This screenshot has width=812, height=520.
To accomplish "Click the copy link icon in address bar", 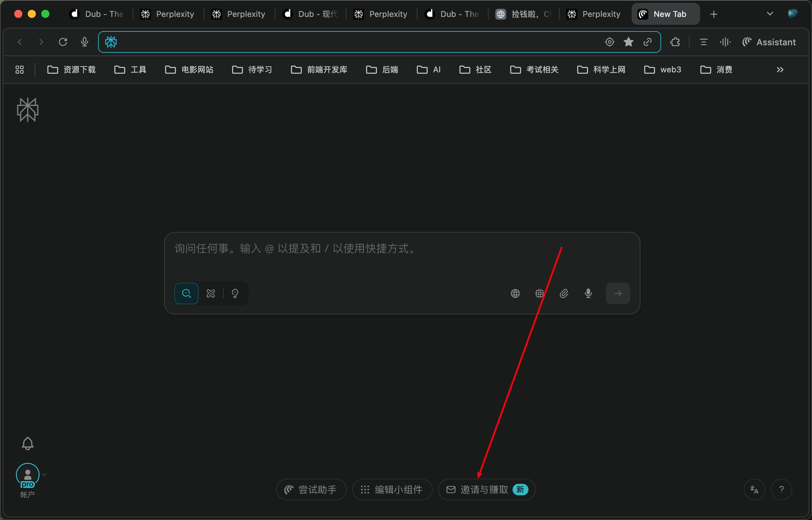I will point(648,42).
